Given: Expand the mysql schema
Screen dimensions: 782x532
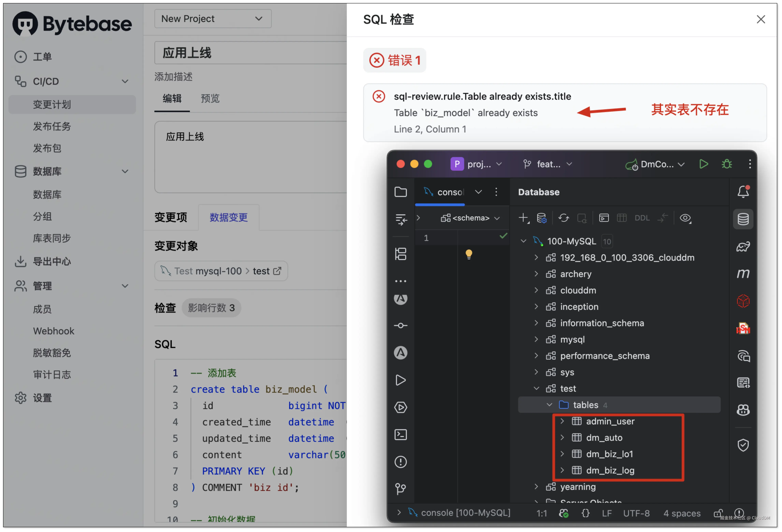Looking at the screenshot, I should click(x=536, y=339).
